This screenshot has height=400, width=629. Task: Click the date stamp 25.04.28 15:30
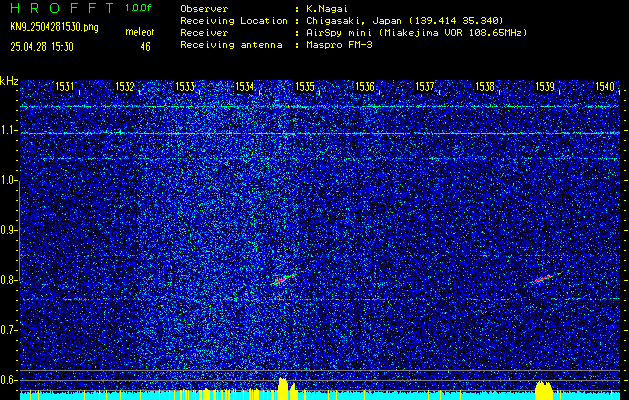pos(42,47)
